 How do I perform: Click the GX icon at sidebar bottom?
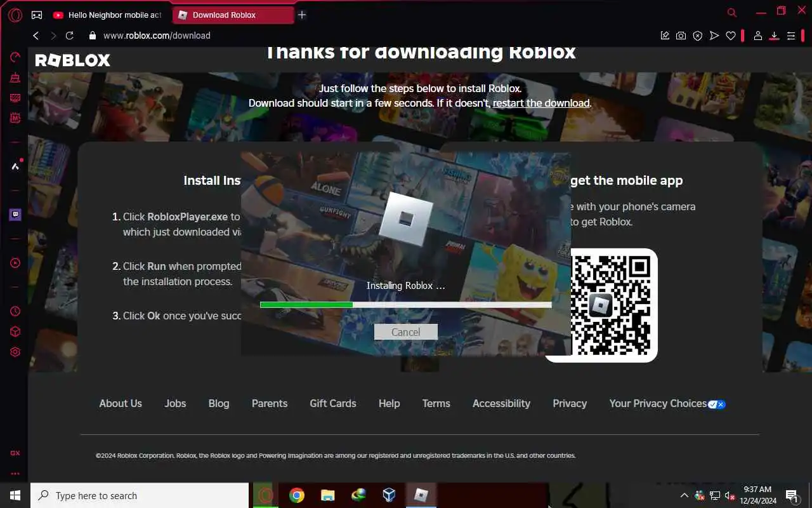[15, 453]
